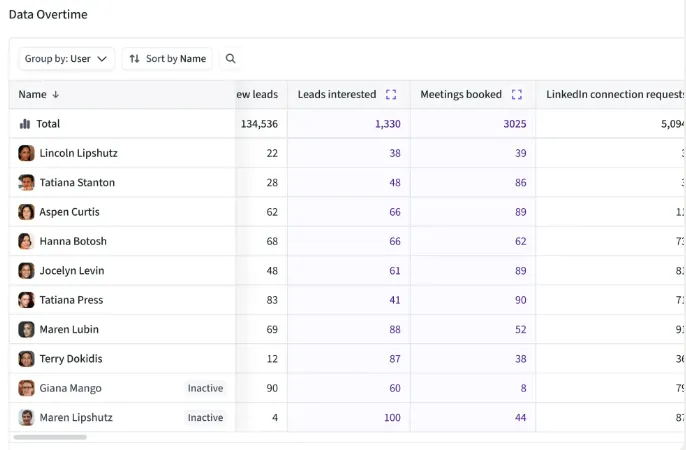686x450 pixels.
Task: Click Terry Dokidis's avatar
Action: (x=27, y=359)
